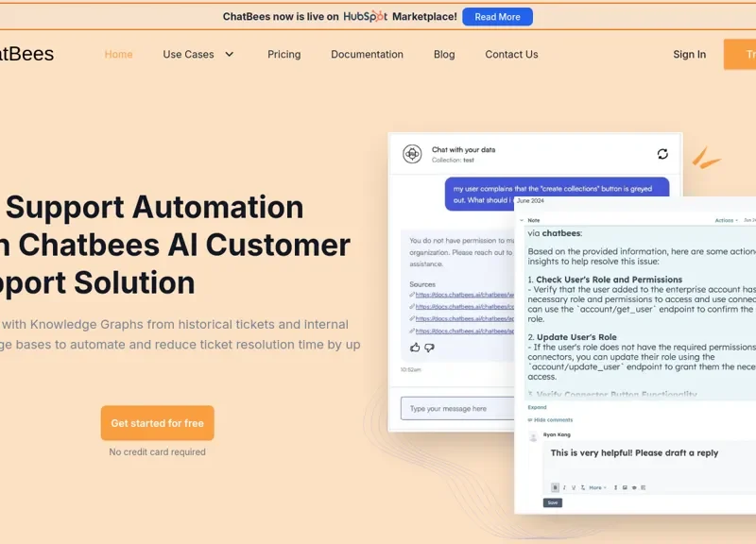The width and height of the screenshot is (756, 544).
Task: Click the Expand link below the note
Action: [x=537, y=407]
